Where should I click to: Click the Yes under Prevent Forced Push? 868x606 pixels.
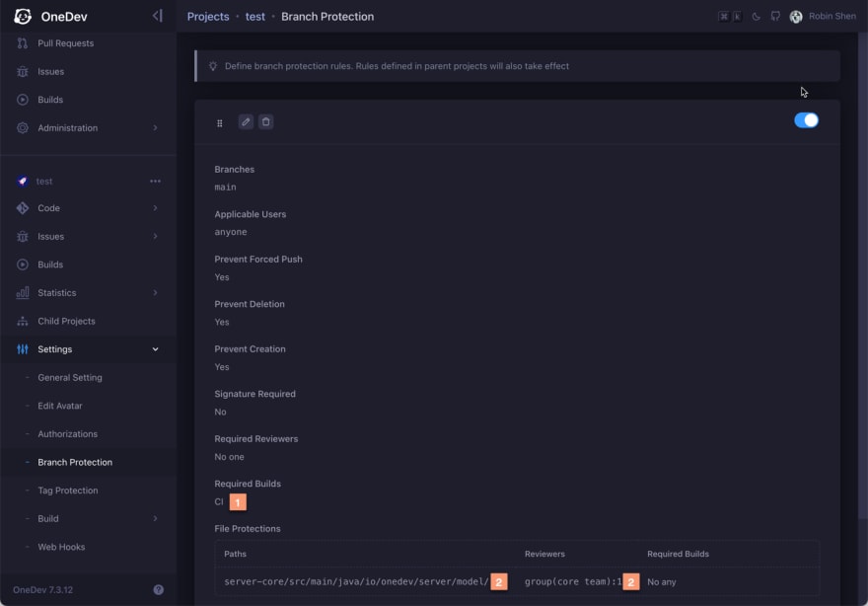(x=222, y=277)
